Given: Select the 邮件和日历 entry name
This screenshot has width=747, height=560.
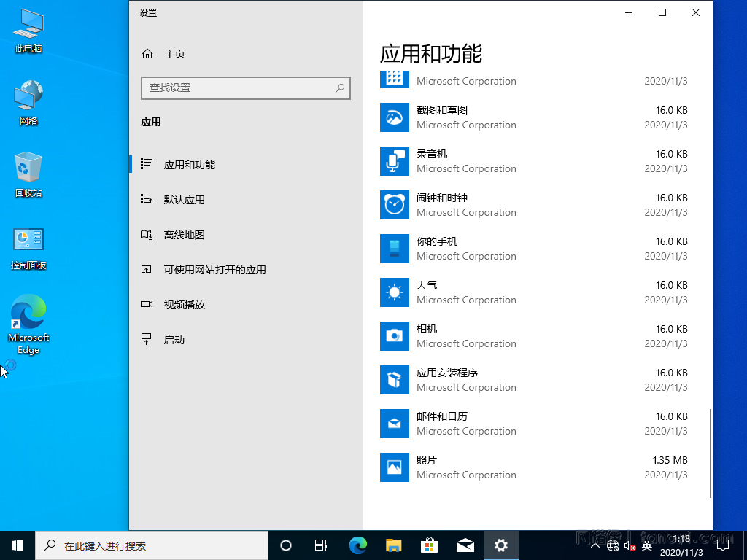Looking at the screenshot, I should point(441,416).
